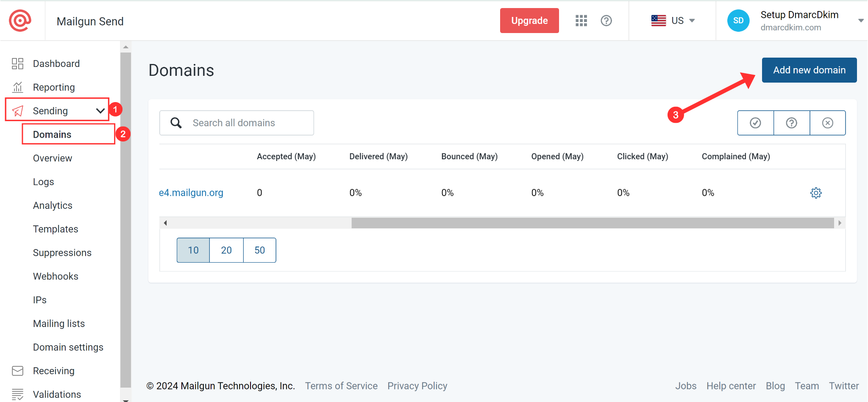Click the Reporting chart icon
This screenshot has height=402, width=868.
(17, 87)
